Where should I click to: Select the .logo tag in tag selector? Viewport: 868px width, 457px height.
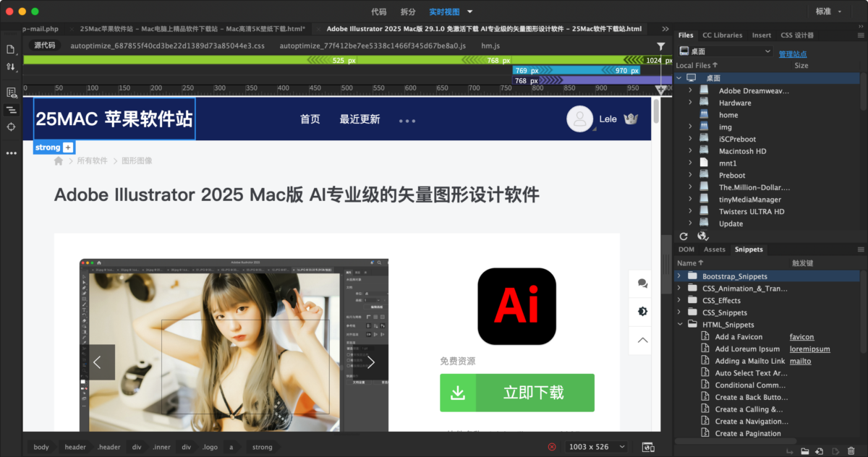click(x=210, y=447)
